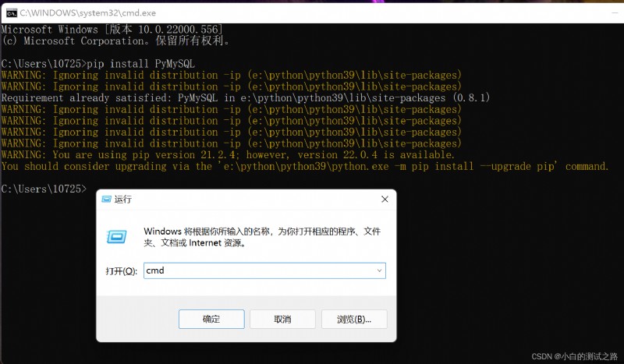Click the cmd.exe window title path
Viewport: 624px width, 364px height.
coord(88,13)
